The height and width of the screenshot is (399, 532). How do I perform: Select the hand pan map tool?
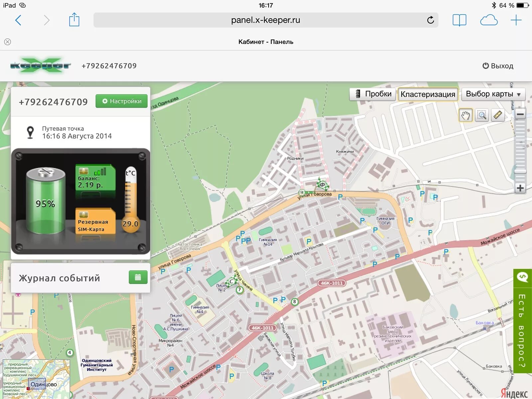coord(465,115)
